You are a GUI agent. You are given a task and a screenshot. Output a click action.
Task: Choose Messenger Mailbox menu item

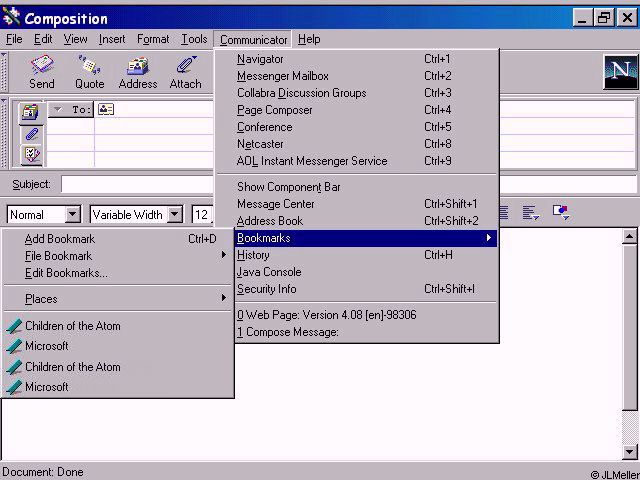(357, 76)
